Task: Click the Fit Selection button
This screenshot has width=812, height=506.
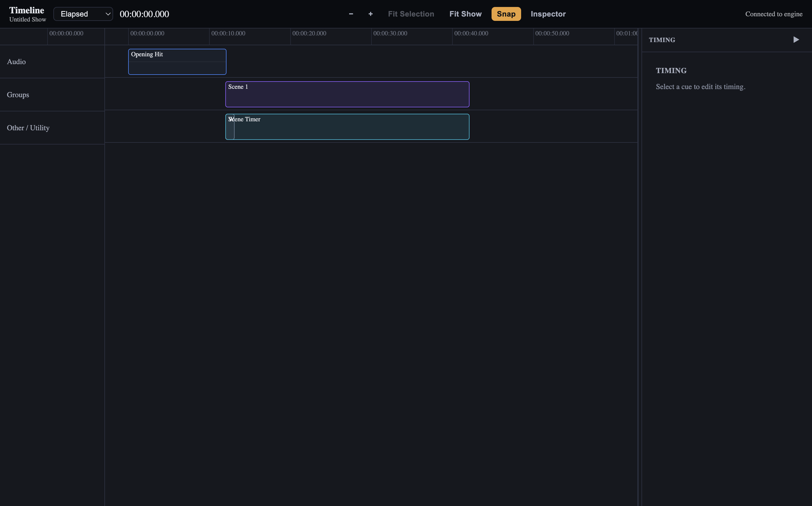Action: (x=411, y=14)
